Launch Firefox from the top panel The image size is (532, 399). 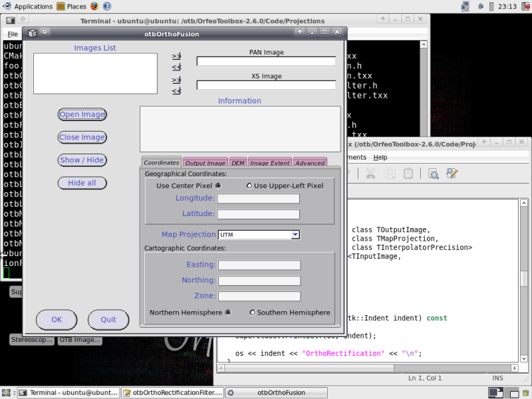(94, 6)
